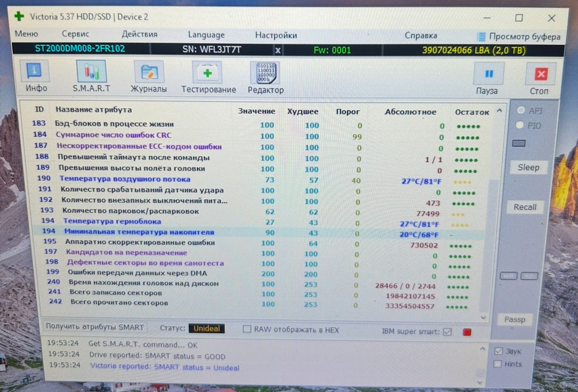This screenshot has width=578, height=392.
Task: Click the Абсолютное column header
Action: [410, 112]
